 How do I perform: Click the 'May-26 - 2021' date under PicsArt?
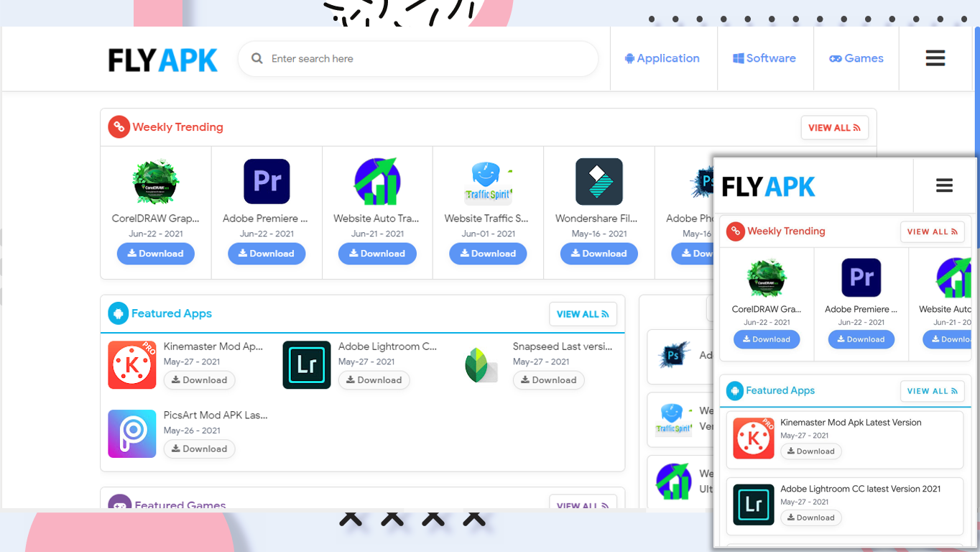pos(192,431)
